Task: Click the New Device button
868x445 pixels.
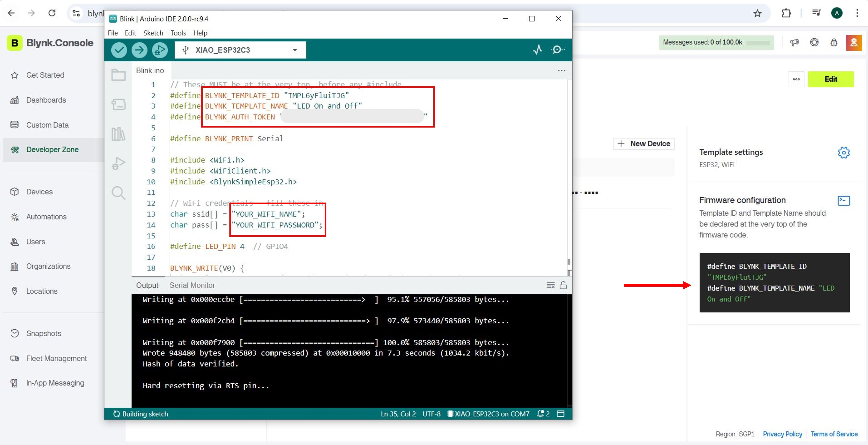Action: (x=644, y=144)
